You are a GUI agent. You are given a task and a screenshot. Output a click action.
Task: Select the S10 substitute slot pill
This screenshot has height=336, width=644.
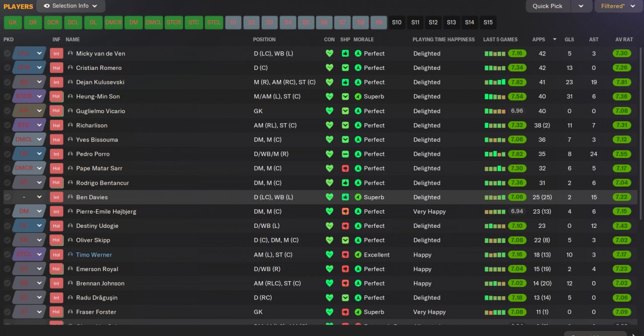397,23
